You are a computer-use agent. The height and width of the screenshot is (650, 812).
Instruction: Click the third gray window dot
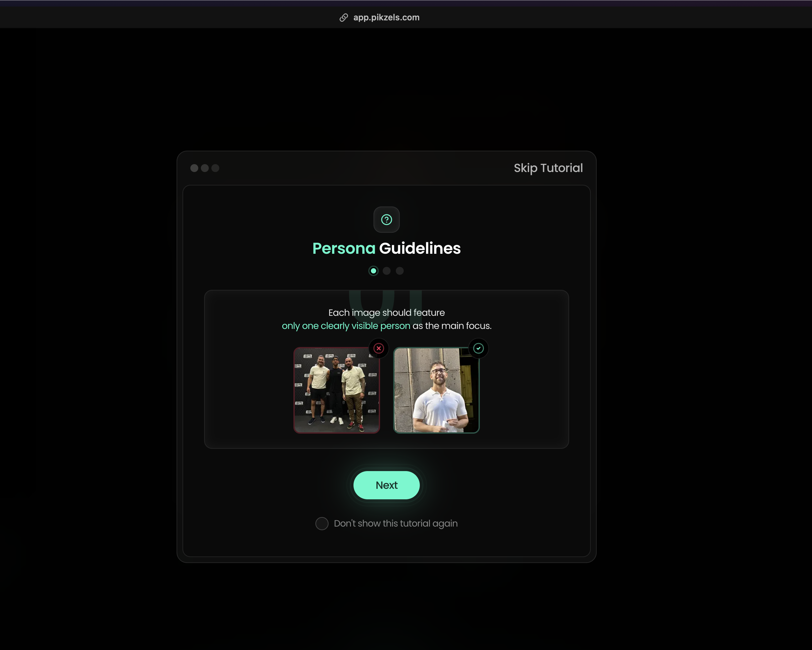(215, 168)
